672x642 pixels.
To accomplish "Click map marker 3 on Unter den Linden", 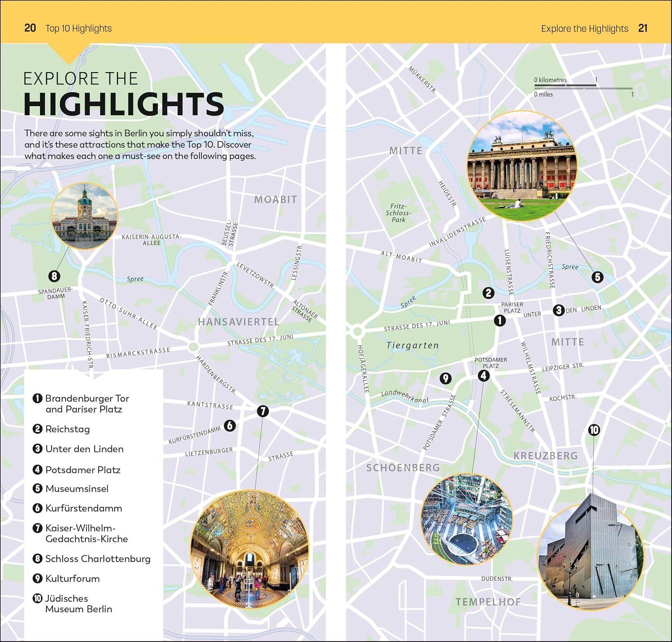I will click(558, 310).
